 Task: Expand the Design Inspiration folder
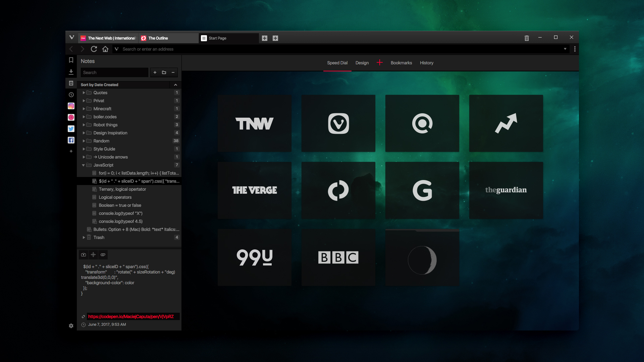click(83, 133)
